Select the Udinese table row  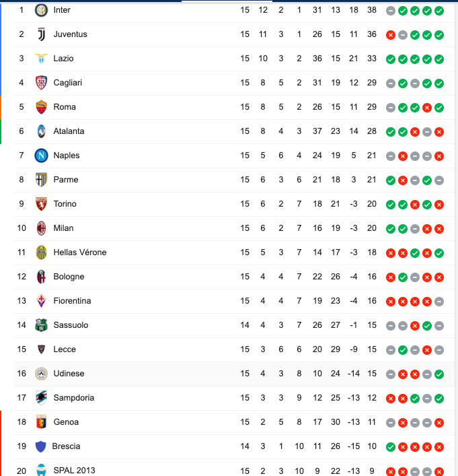coord(234,374)
